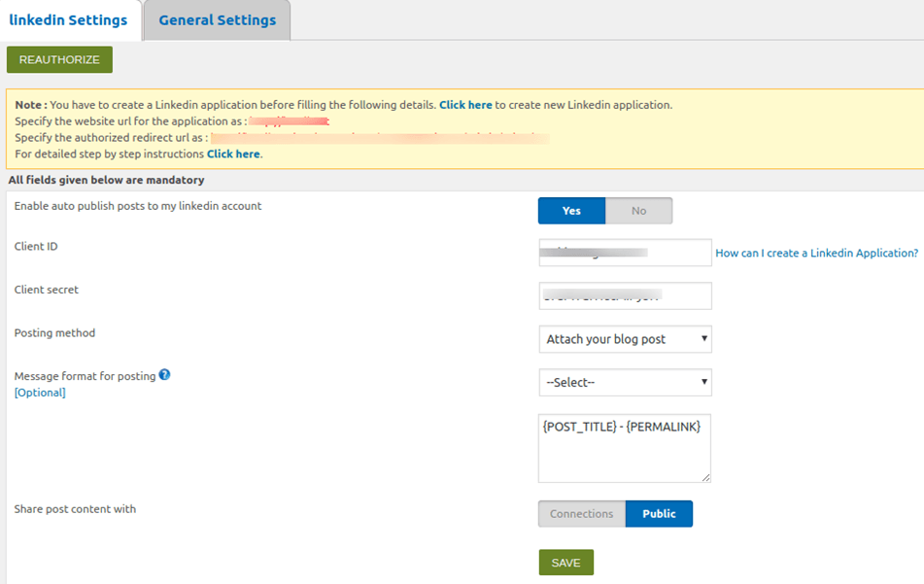Open the help icon beside Message format
This screenshot has width=924, height=584.
[164, 375]
